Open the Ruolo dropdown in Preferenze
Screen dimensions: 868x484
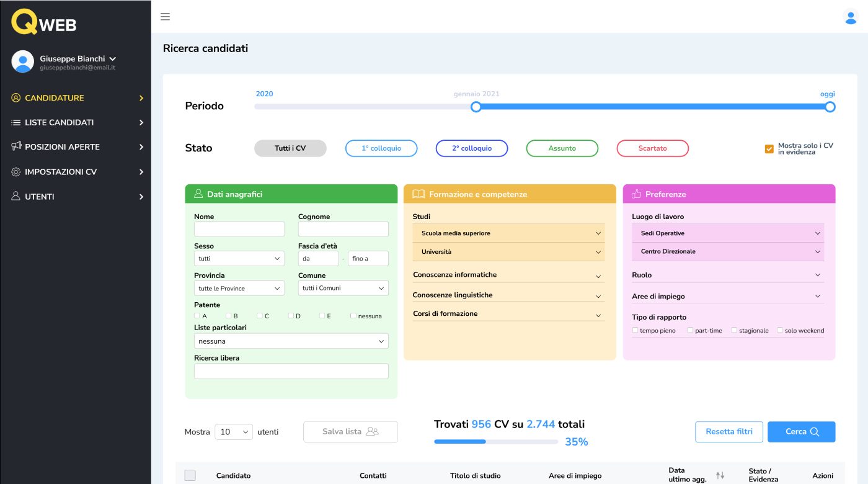click(x=728, y=274)
